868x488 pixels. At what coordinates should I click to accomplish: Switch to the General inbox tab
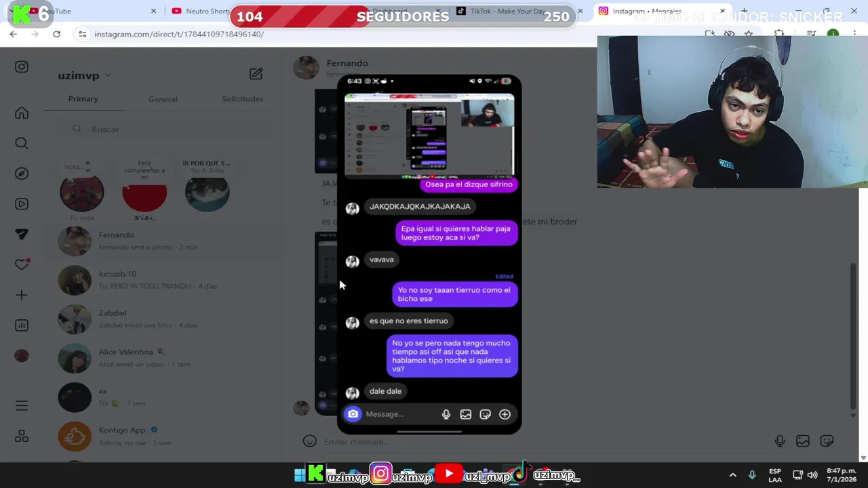(x=163, y=99)
